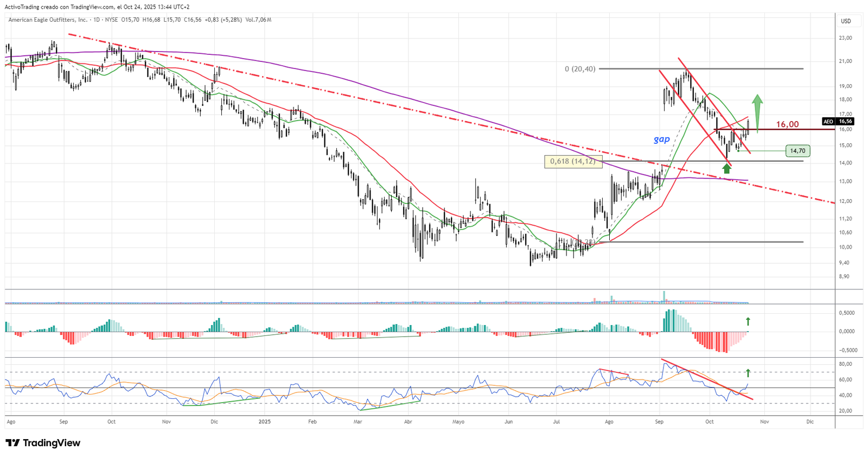Click the small green arrow in the MACD histogram panel
This screenshot has height=457, width=868.
click(748, 321)
